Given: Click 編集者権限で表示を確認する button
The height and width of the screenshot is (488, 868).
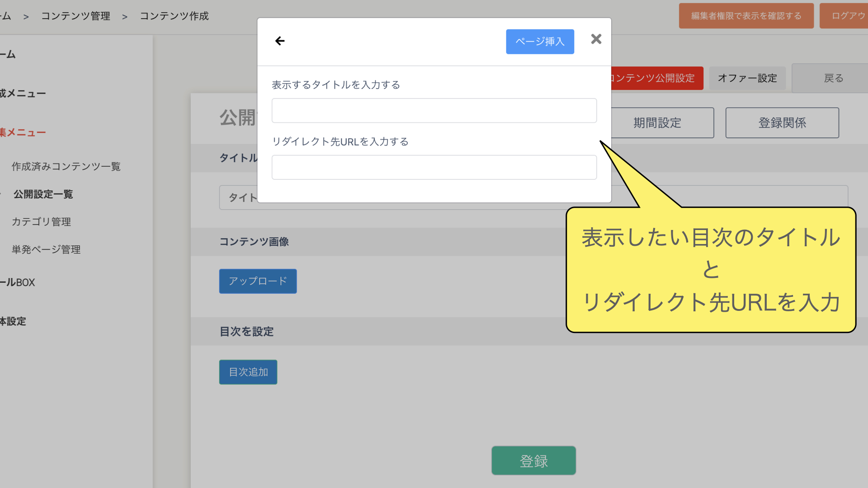Looking at the screenshot, I should [746, 16].
